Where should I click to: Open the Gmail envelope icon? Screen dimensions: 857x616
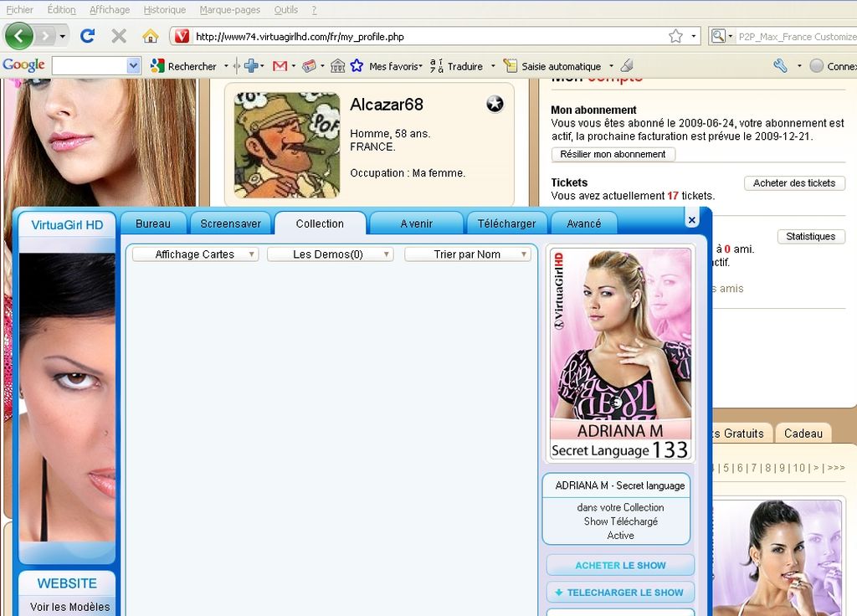coord(280,66)
